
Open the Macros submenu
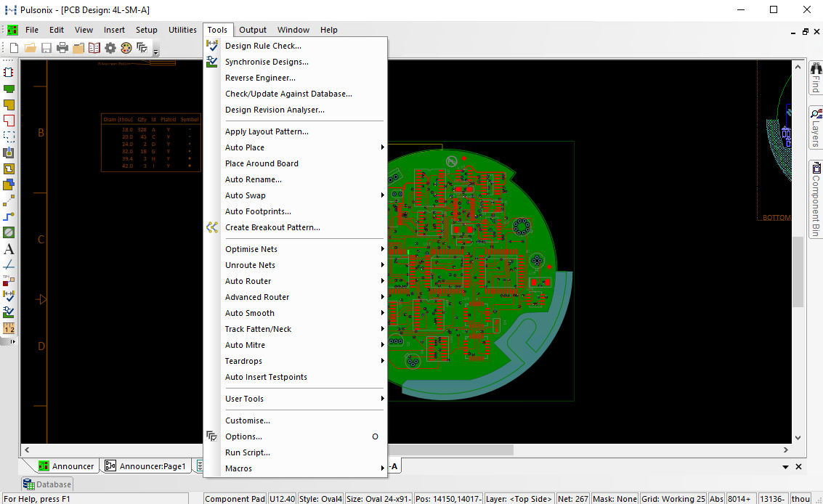click(304, 468)
